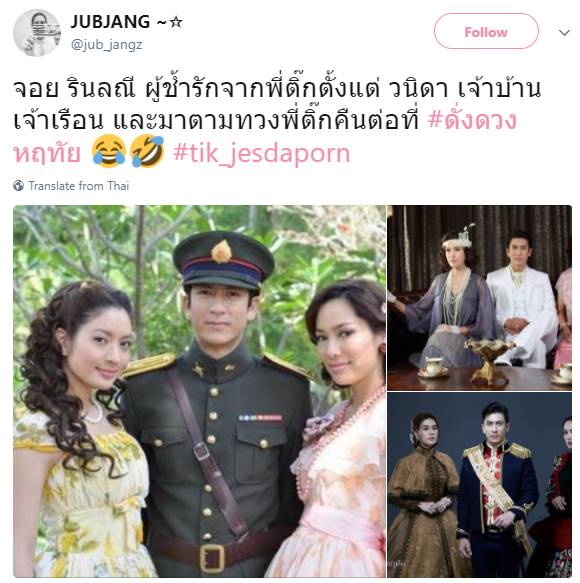Image resolution: width=580 pixels, height=583 pixels.
Task: Click woman wearing pink bead necklace
Action: point(331,428)
